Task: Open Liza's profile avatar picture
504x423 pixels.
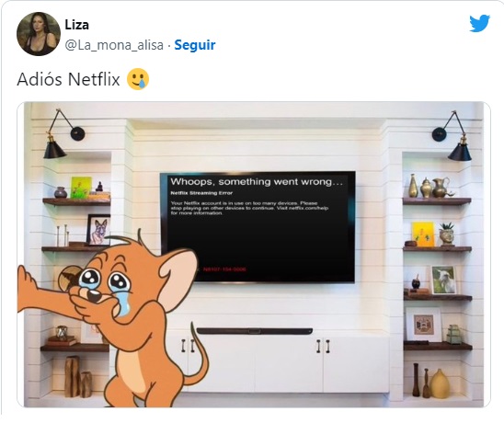Action: coord(39,34)
